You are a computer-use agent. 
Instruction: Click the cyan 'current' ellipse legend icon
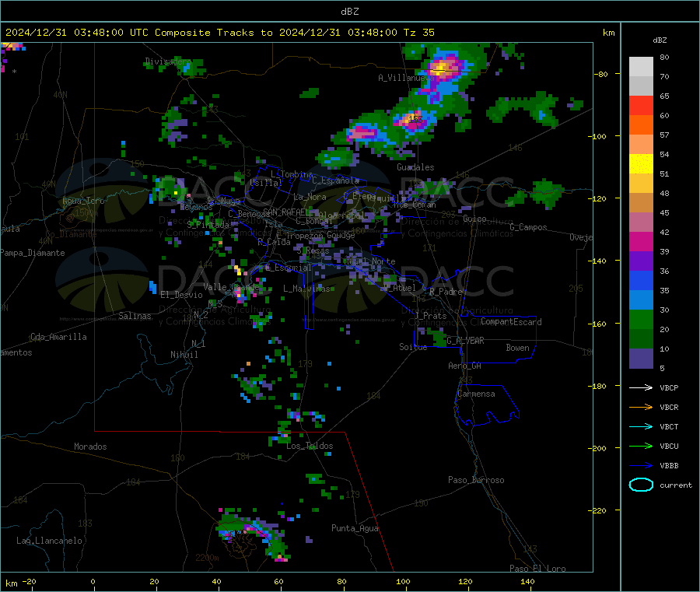pyautogui.click(x=641, y=485)
